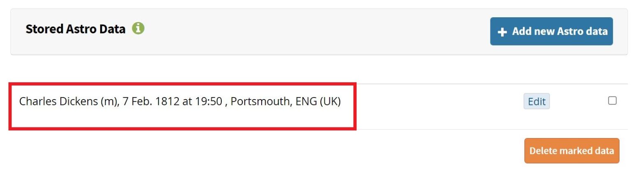Click the Portsmouth, ENG (UK) birthplace text
Image resolution: width=644 pixels, height=179 pixels.
(x=285, y=102)
